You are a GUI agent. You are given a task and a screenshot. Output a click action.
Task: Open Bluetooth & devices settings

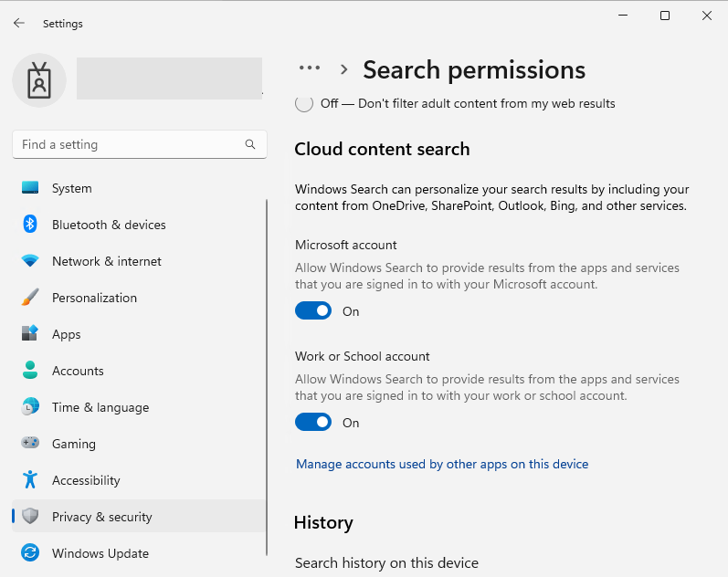pos(139,225)
